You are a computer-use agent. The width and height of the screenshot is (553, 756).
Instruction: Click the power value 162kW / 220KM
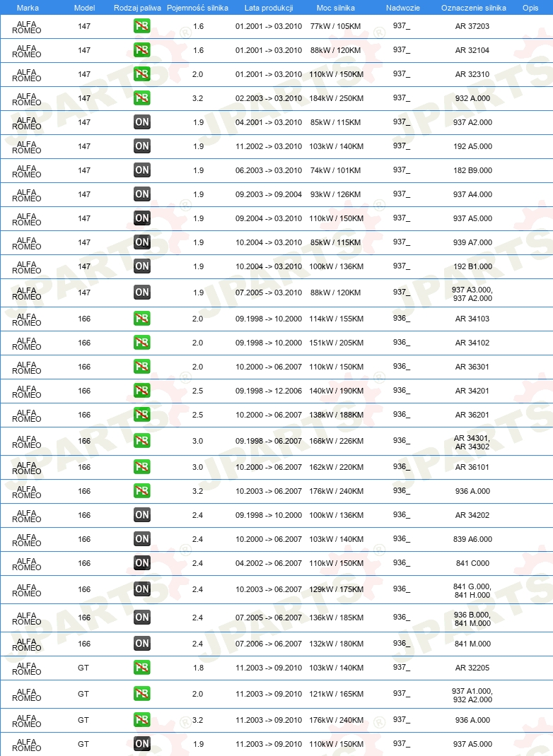coord(337,467)
